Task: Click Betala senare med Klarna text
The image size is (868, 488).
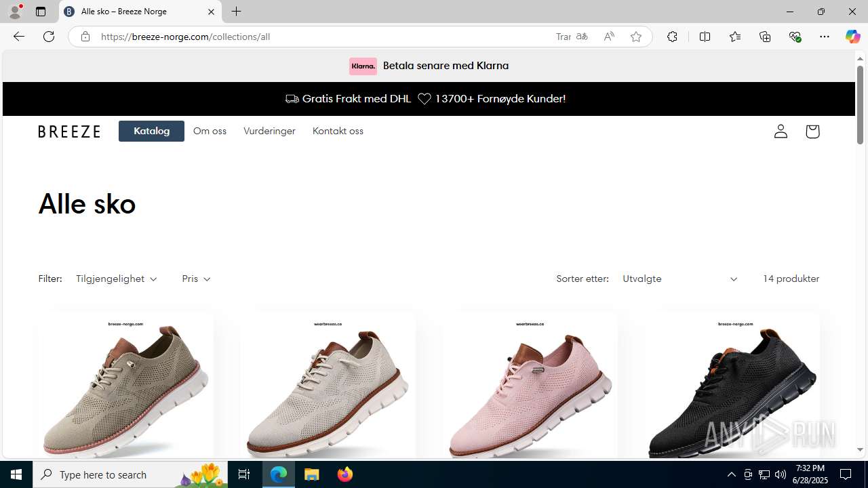Action: click(446, 66)
